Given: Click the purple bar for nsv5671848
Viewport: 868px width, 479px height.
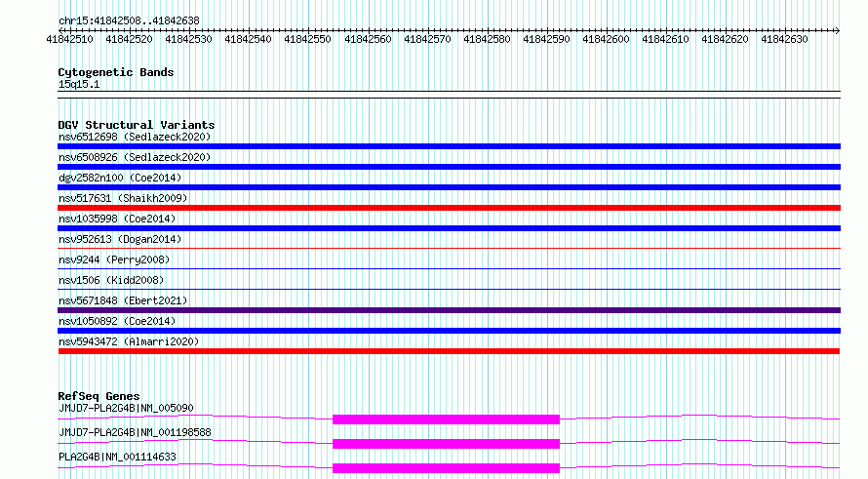Looking at the screenshot, I should [449, 310].
